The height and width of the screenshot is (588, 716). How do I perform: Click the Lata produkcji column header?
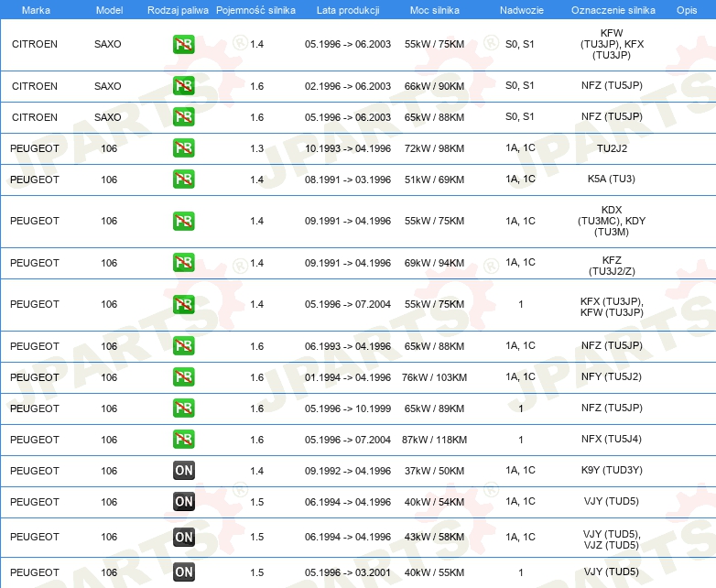point(348,10)
